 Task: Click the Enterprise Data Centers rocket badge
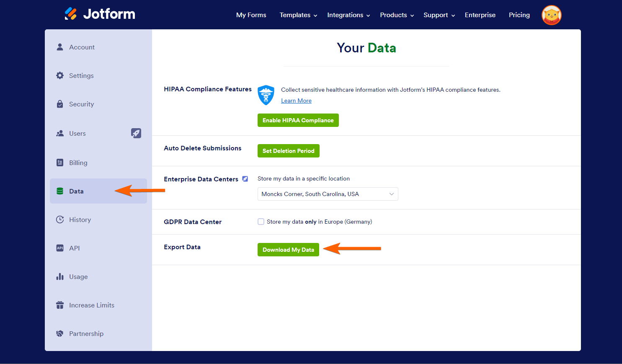pos(245,179)
